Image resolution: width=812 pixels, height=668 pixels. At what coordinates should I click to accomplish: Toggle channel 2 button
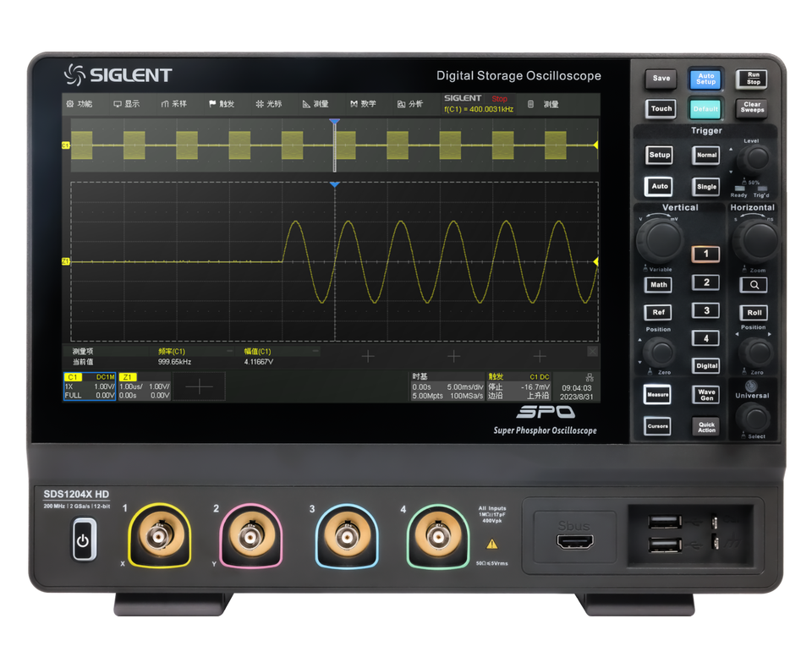pyautogui.click(x=705, y=282)
